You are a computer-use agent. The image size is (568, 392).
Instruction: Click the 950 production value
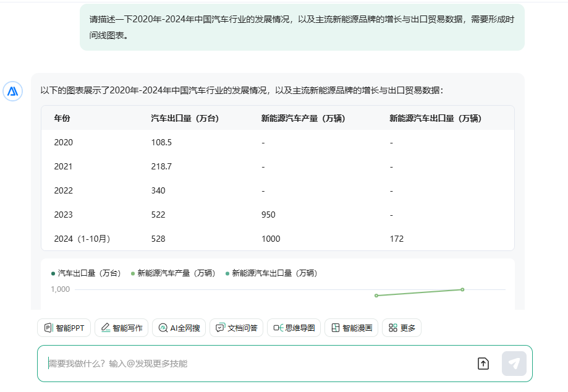(x=268, y=215)
